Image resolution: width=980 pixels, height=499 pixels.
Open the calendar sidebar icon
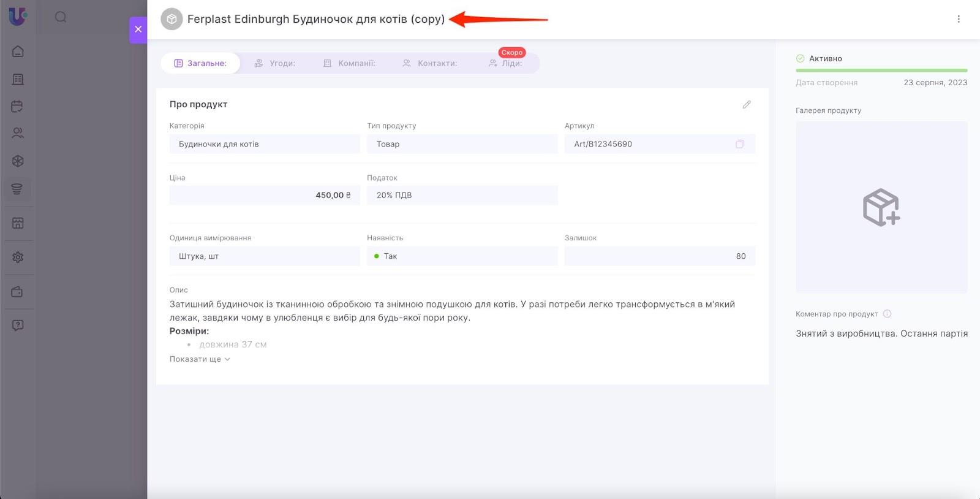pyautogui.click(x=18, y=106)
